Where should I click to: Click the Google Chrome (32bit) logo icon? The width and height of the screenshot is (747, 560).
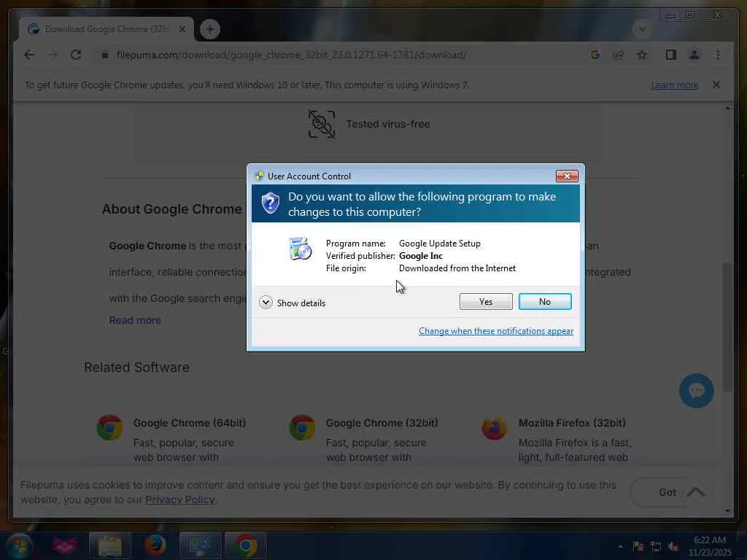pyautogui.click(x=302, y=427)
